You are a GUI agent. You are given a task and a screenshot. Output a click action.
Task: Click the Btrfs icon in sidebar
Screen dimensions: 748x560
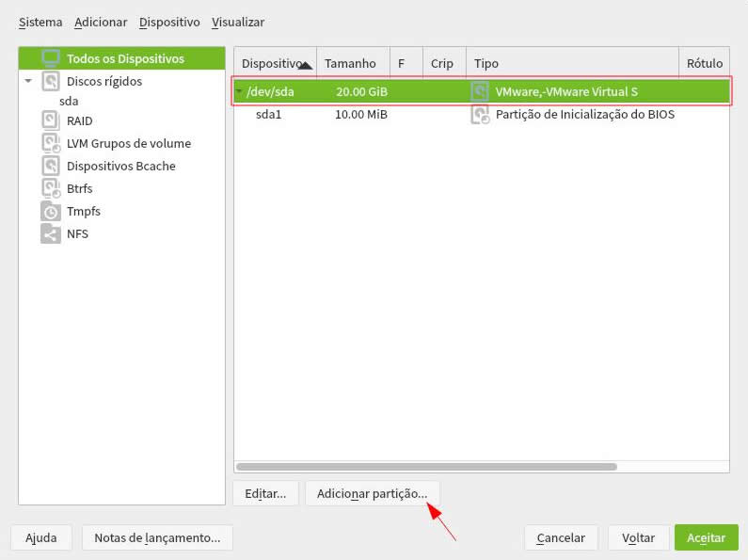click(51, 189)
